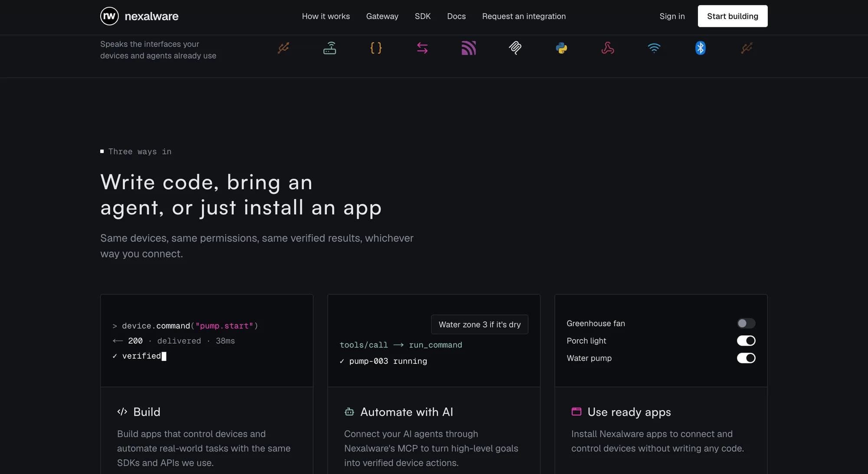Go to the Gateway menu item
This screenshot has width=868, height=474.
(x=382, y=16)
